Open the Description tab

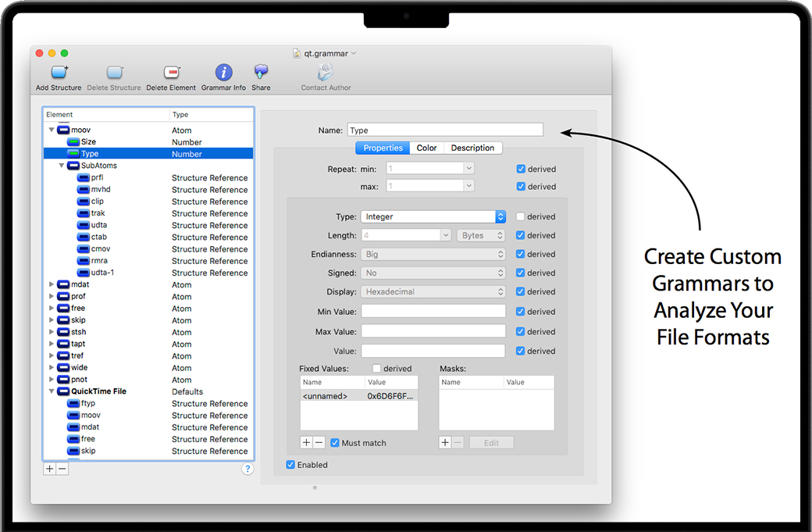pyautogui.click(x=472, y=148)
